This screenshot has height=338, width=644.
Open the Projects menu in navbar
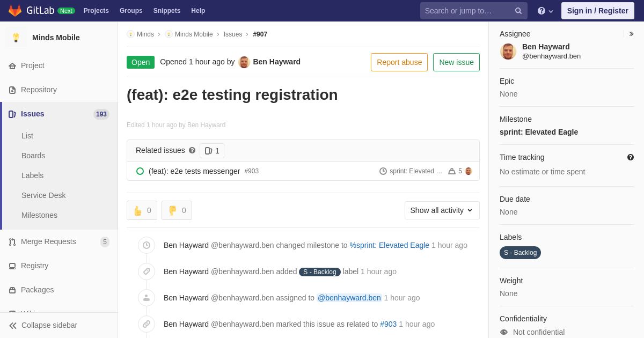pos(96,11)
